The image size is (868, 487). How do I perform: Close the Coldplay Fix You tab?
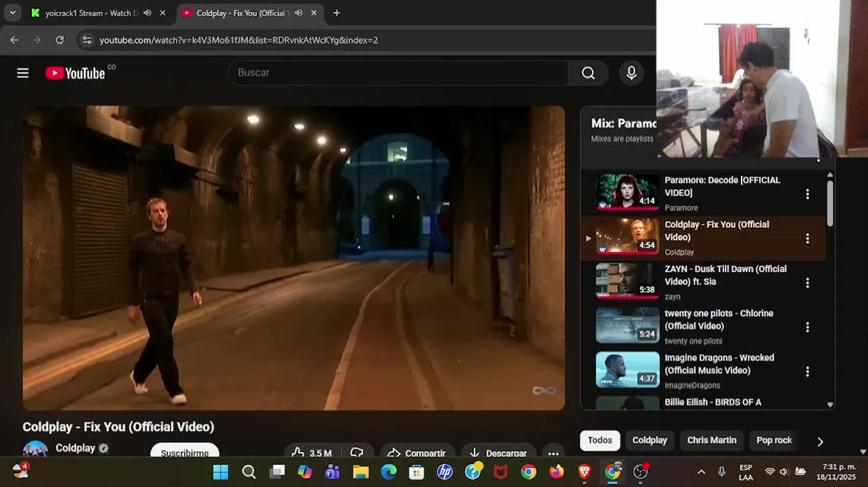[314, 13]
